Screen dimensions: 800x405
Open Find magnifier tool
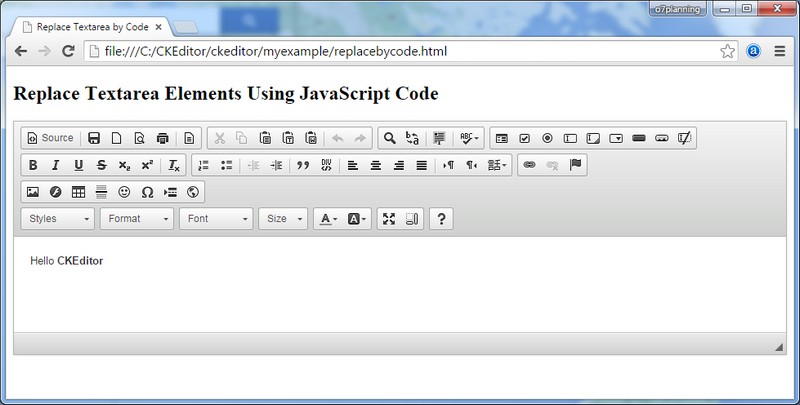pyautogui.click(x=390, y=138)
